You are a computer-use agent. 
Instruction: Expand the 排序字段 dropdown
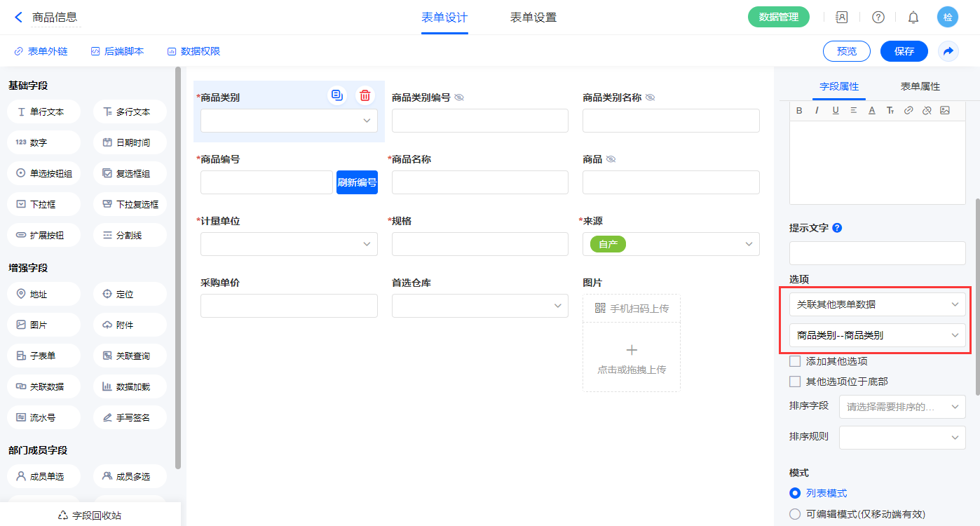click(x=901, y=407)
